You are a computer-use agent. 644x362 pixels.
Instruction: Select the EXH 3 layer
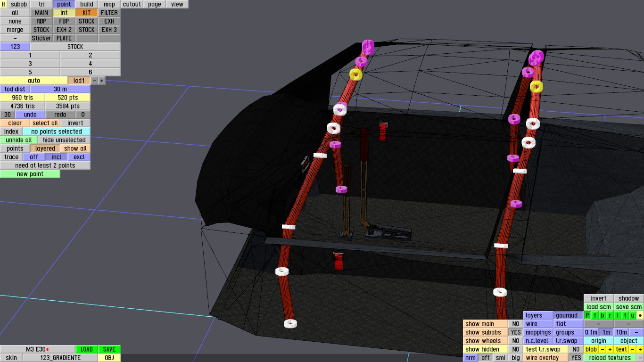tap(109, 30)
